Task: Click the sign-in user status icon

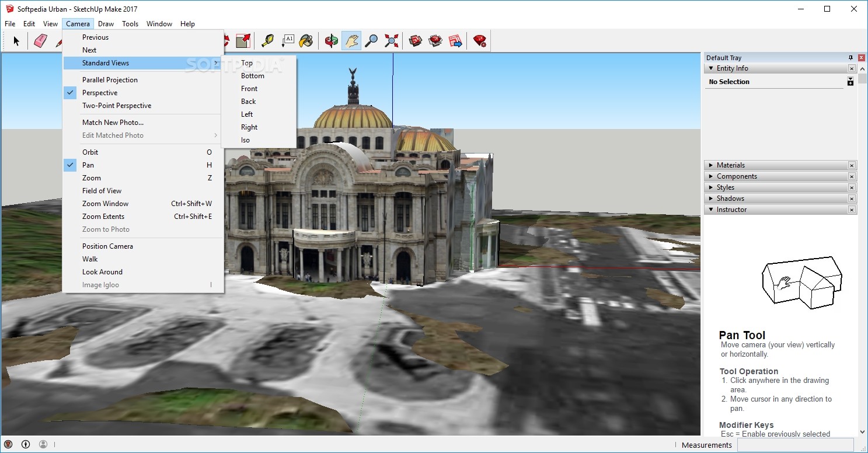Action: [43, 444]
